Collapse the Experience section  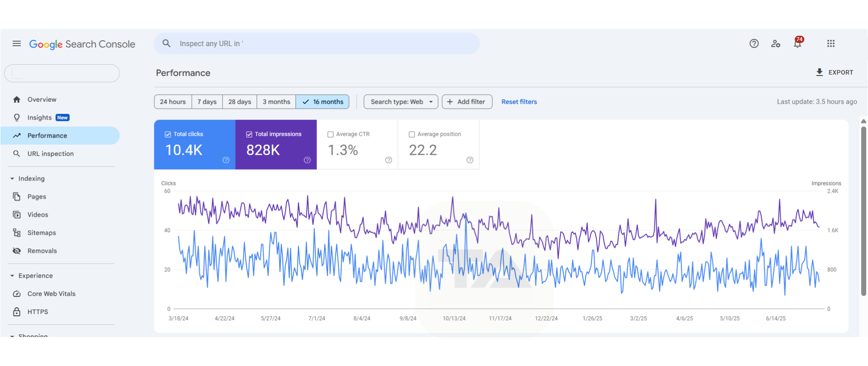(x=12, y=276)
